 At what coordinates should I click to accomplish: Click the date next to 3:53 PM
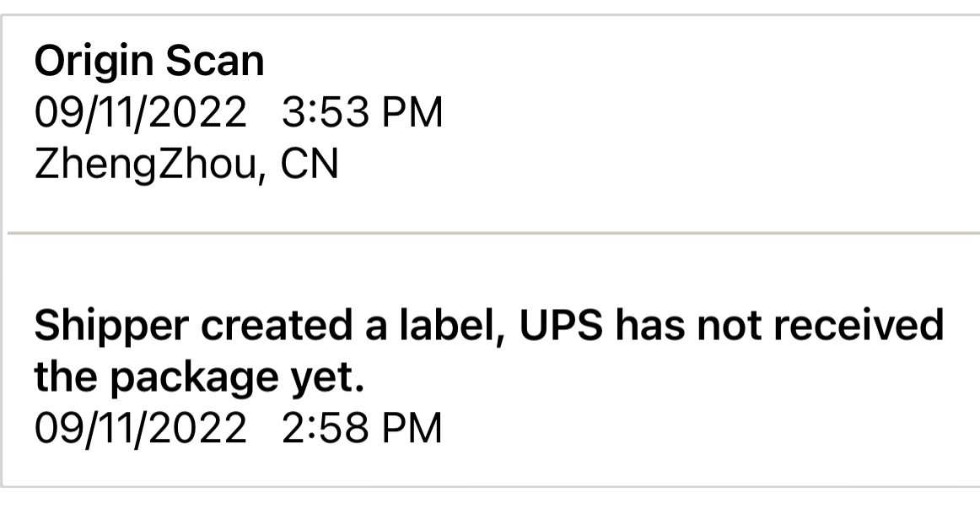(141, 113)
